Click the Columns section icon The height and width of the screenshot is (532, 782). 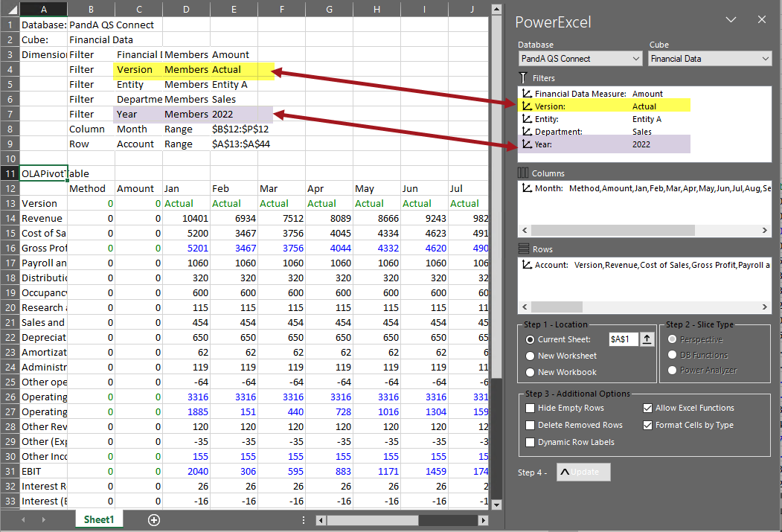(x=523, y=173)
